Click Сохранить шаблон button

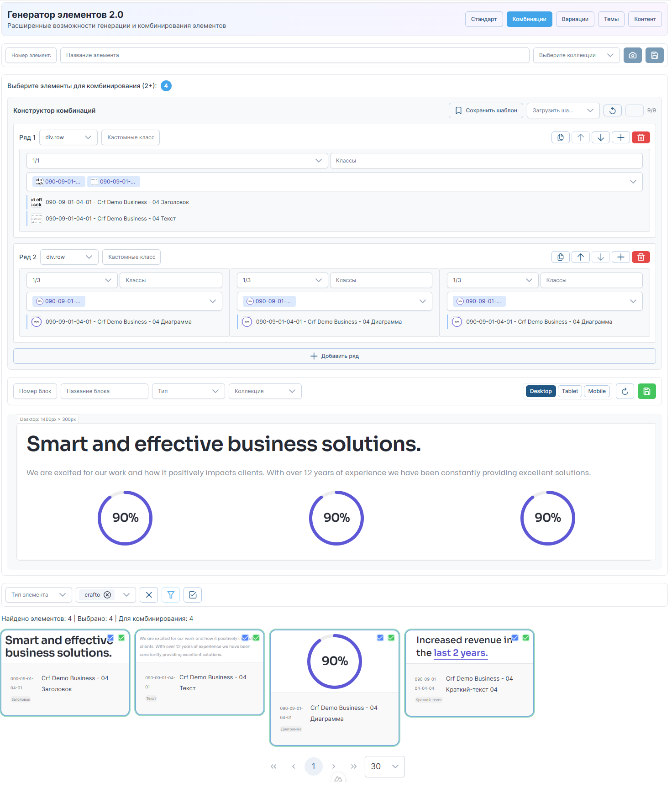click(x=486, y=110)
